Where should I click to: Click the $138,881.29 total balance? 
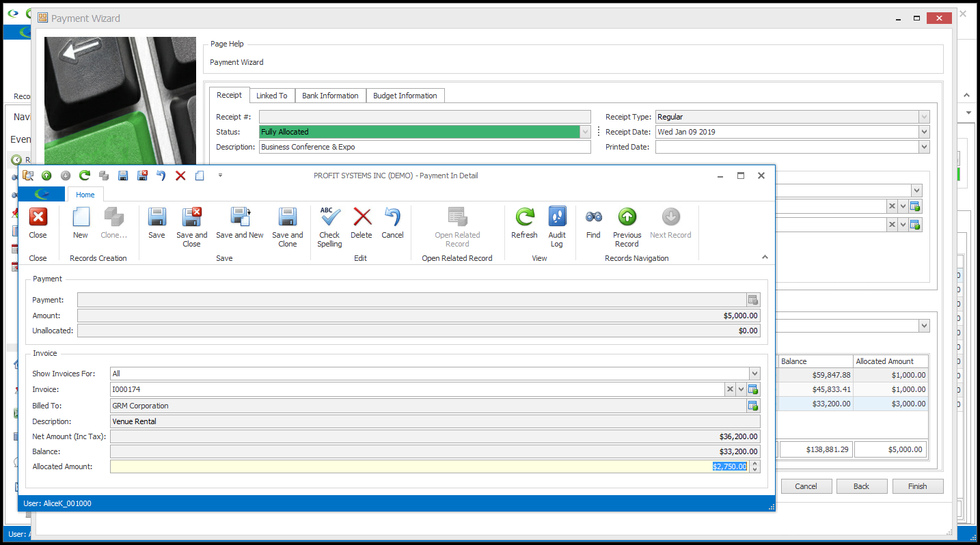816,449
